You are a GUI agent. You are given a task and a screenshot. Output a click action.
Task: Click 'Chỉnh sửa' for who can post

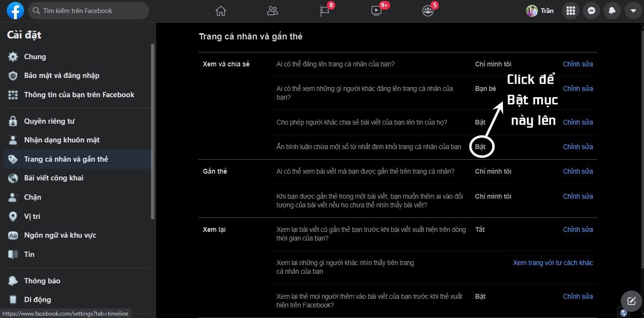pyautogui.click(x=578, y=64)
